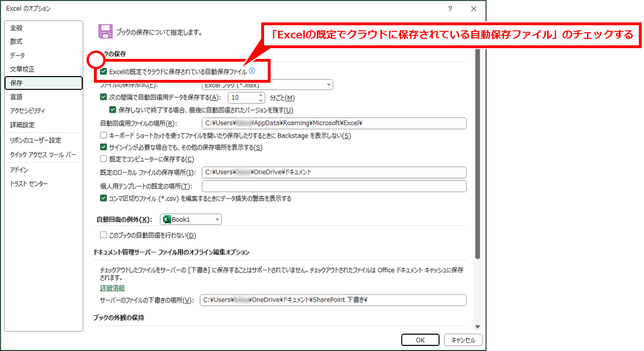
Task: Click the floppy disk save icon in header
Action: [105, 31]
